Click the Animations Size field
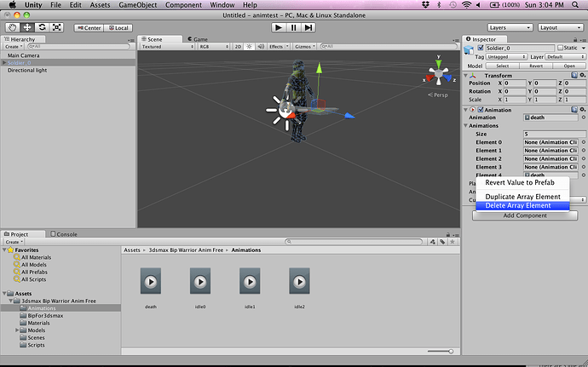588x367 pixels. pyautogui.click(x=554, y=134)
